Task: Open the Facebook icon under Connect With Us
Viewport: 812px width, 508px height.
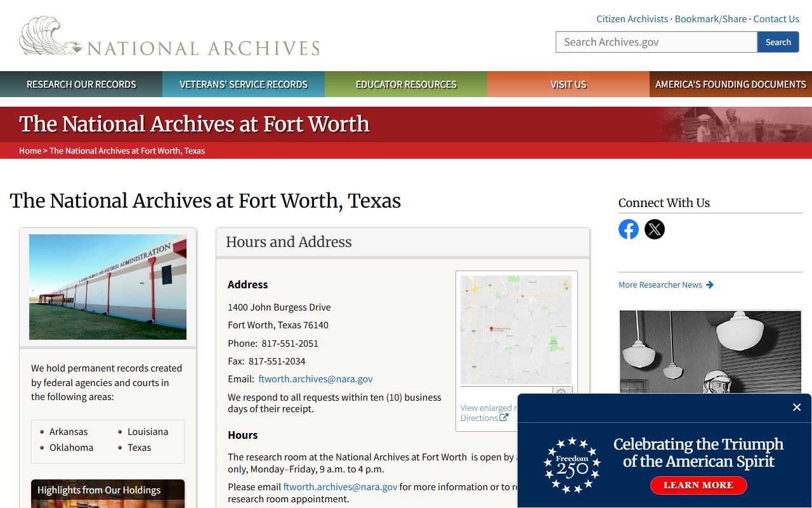Action: pyautogui.click(x=629, y=229)
